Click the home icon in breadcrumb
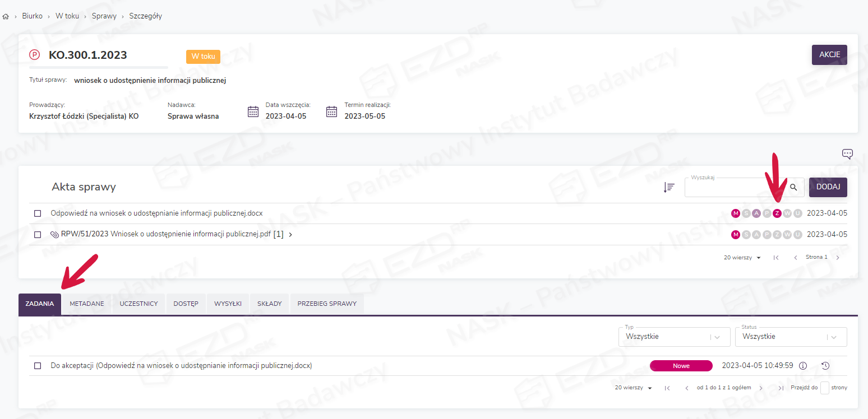Image resolution: width=868 pixels, height=419 pixels. 6,16
